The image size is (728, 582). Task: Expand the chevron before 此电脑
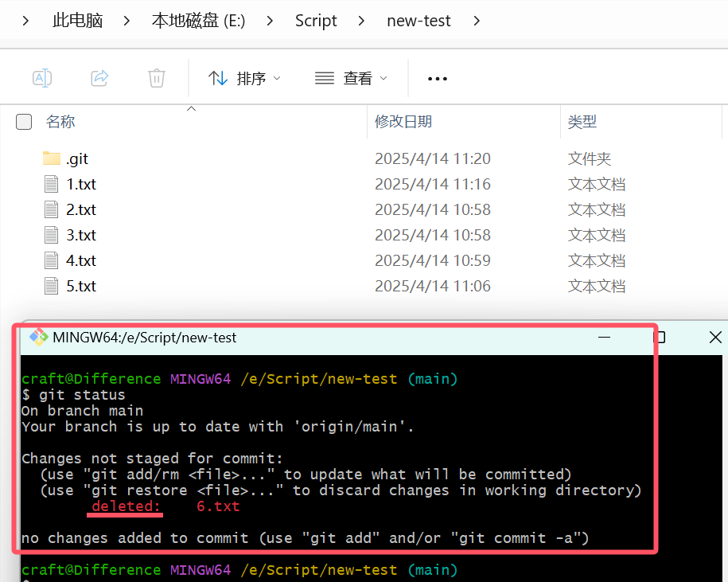click(x=26, y=21)
